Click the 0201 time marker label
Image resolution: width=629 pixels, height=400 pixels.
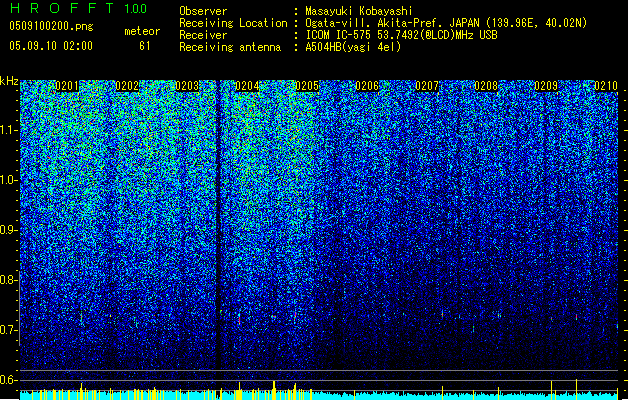[x=67, y=86]
